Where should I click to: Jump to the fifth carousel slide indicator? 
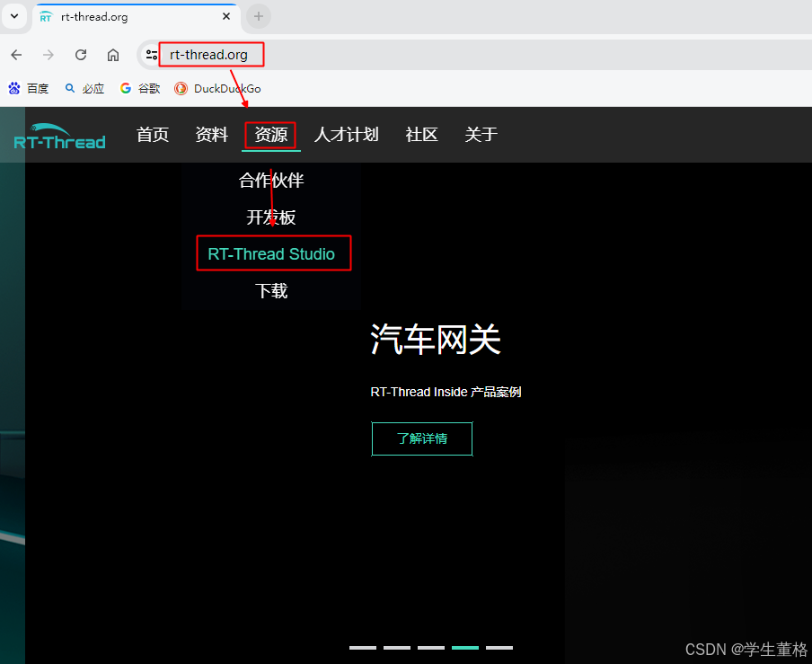[x=499, y=648]
